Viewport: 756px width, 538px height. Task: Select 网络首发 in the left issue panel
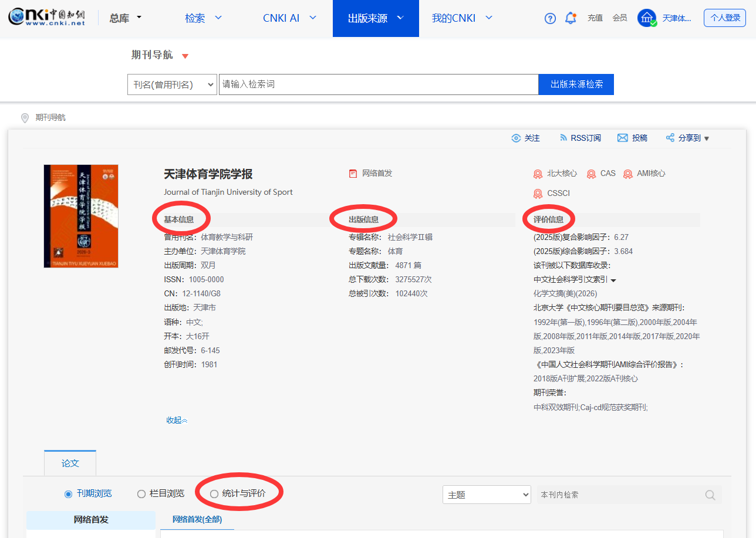[x=91, y=520]
